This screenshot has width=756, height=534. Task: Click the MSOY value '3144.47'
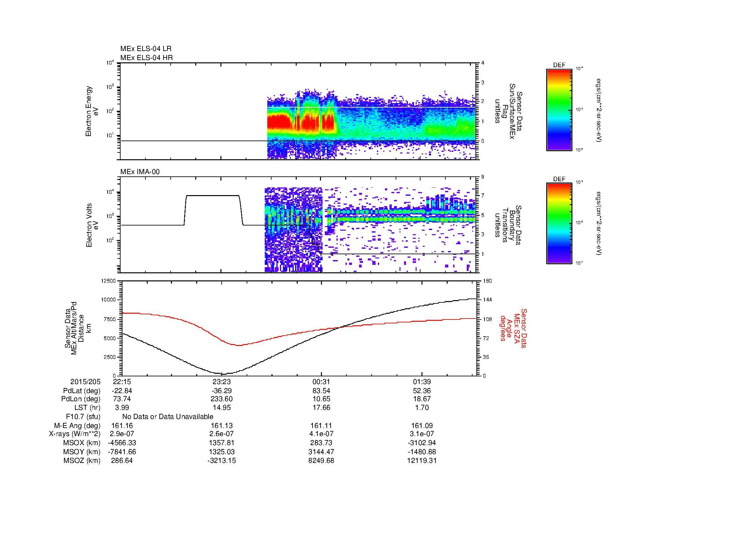tap(322, 452)
